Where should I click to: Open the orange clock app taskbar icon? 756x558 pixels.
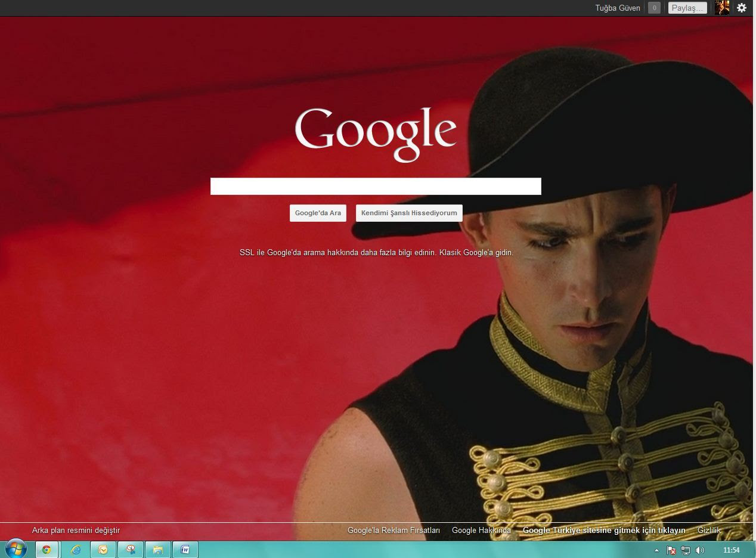coord(103,550)
